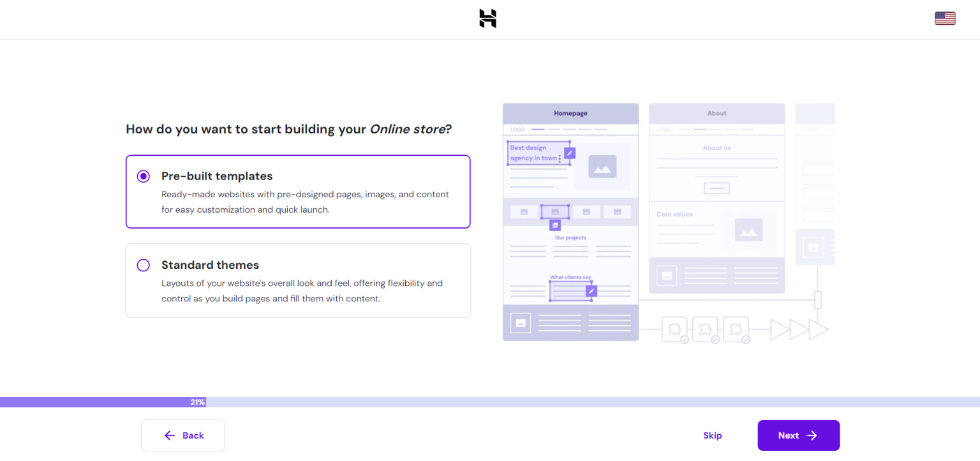
Task: Click the Back button
Action: click(x=183, y=435)
